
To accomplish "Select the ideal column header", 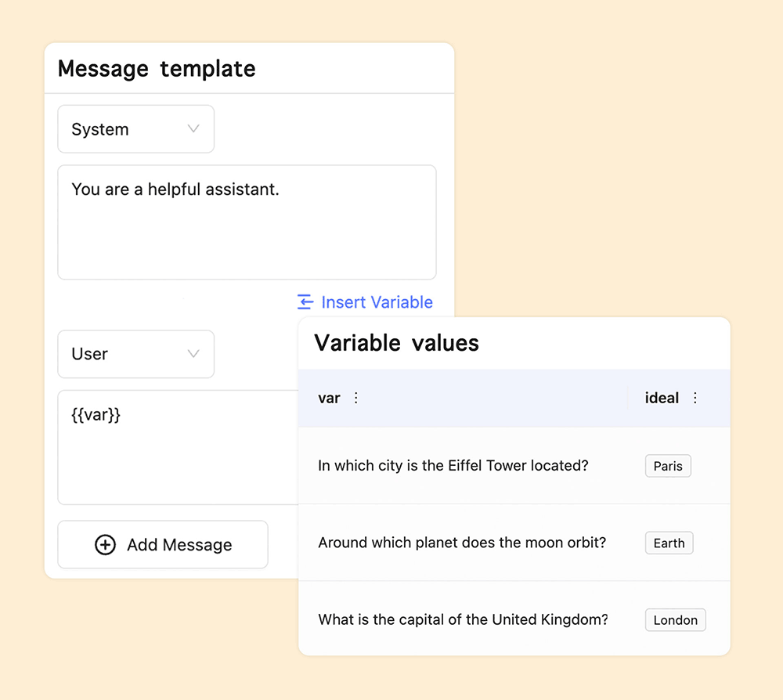I will (662, 398).
